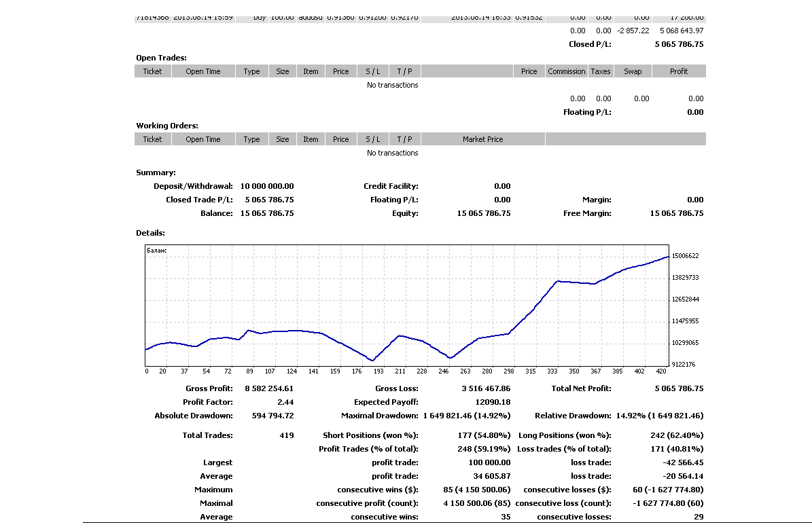Click Short Positions value 177 (54.80%)
The height and width of the screenshot is (529, 812).
point(484,435)
